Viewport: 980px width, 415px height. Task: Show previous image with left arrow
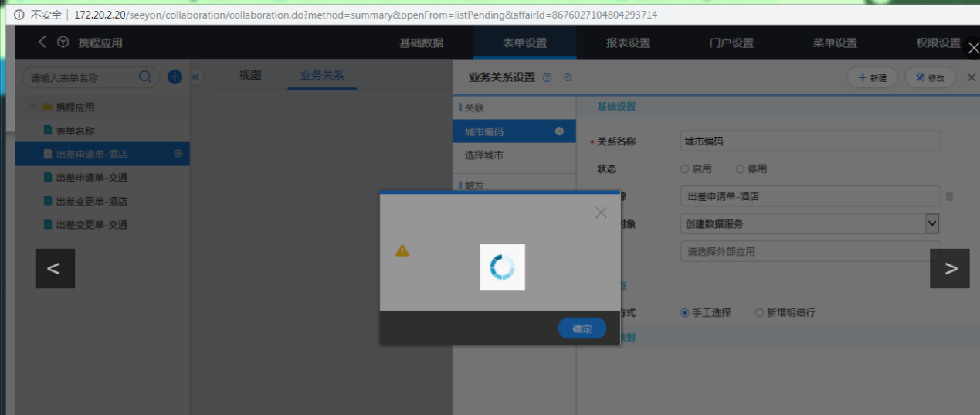(55, 268)
